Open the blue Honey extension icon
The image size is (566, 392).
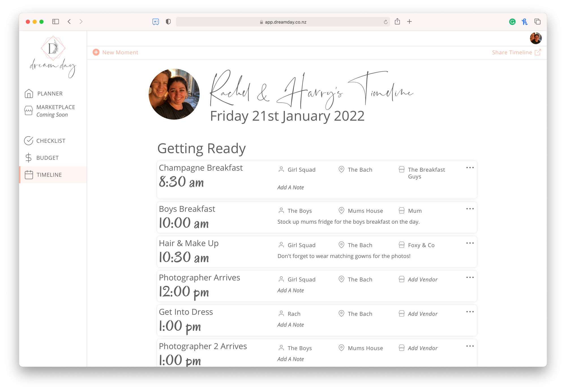coord(525,22)
